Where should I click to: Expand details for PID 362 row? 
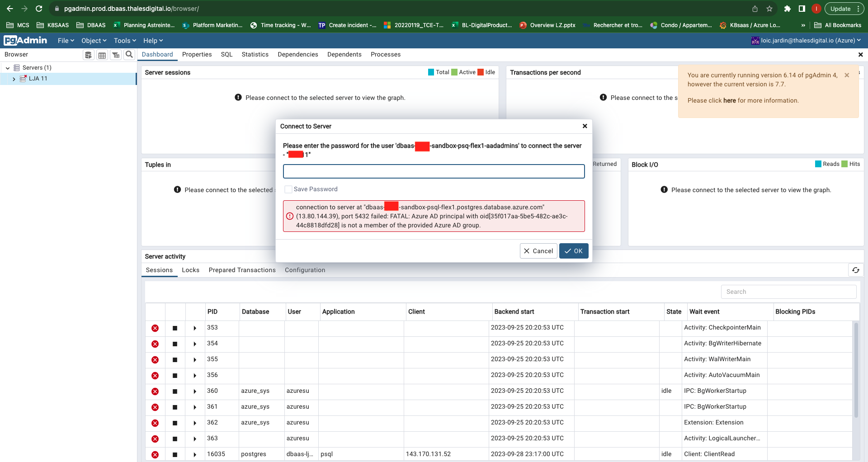pyautogui.click(x=195, y=423)
